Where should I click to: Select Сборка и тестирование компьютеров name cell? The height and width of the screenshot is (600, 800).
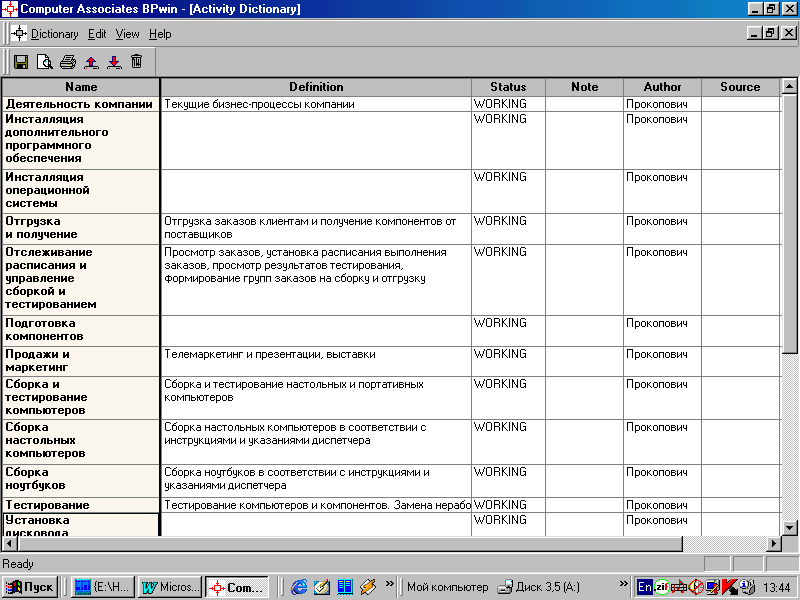pos(81,398)
